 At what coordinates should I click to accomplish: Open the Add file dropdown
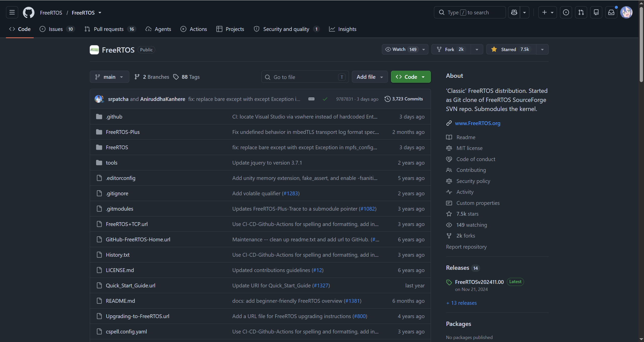click(x=370, y=77)
